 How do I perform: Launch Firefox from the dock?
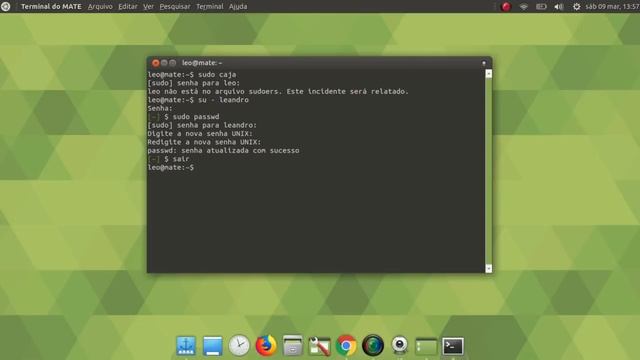(x=266, y=346)
